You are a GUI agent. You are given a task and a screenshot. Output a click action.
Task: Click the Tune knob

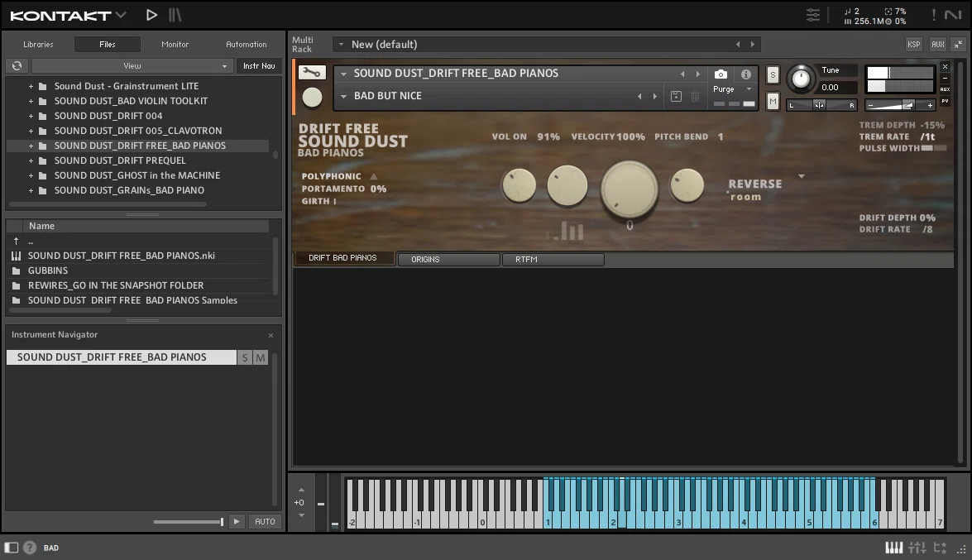tap(801, 79)
